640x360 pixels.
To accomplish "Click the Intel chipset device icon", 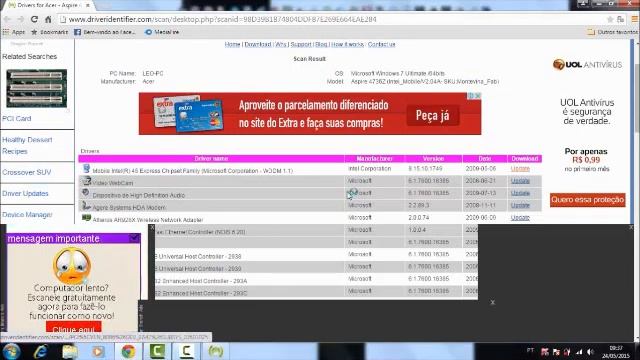I will coord(86,168).
